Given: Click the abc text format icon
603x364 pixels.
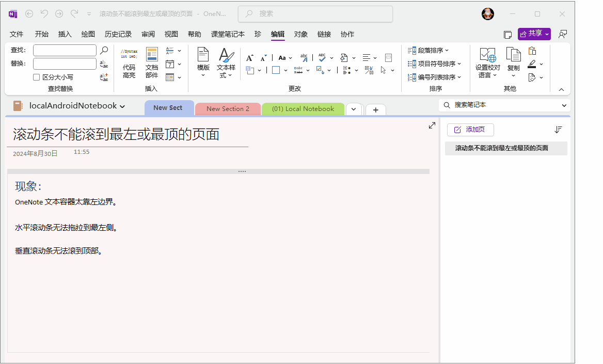Looking at the screenshot, I should (x=304, y=58).
